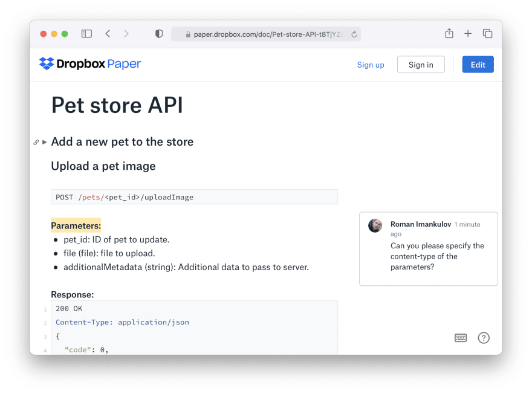Click the '200 OK' code line
Screen dimensions: 532x394
pyautogui.click(x=69, y=309)
